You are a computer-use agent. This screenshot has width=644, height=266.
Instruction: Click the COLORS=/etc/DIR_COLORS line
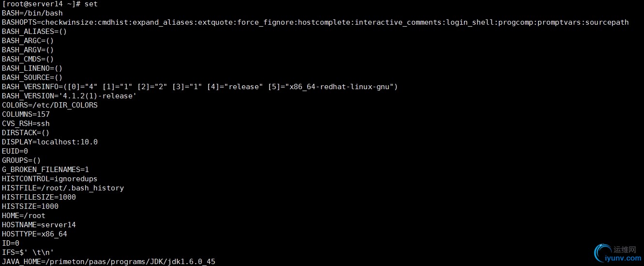click(50, 105)
